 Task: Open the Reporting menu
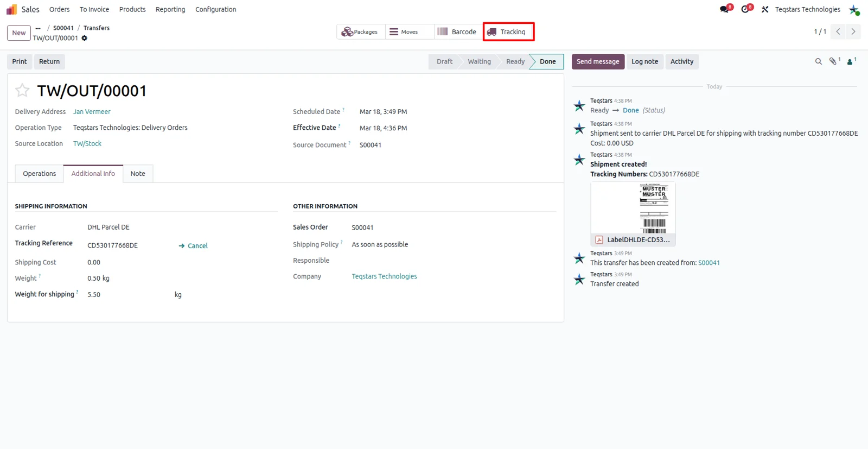[170, 9]
